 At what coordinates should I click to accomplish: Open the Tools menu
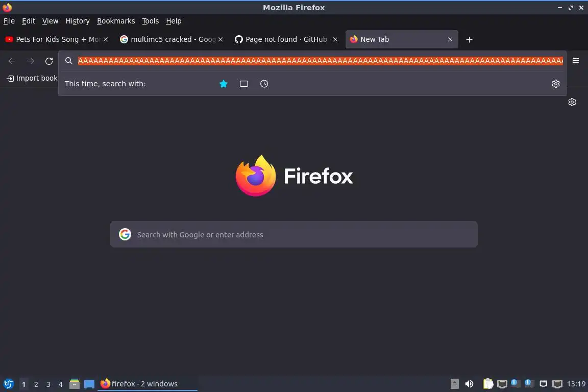[x=151, y=21]
